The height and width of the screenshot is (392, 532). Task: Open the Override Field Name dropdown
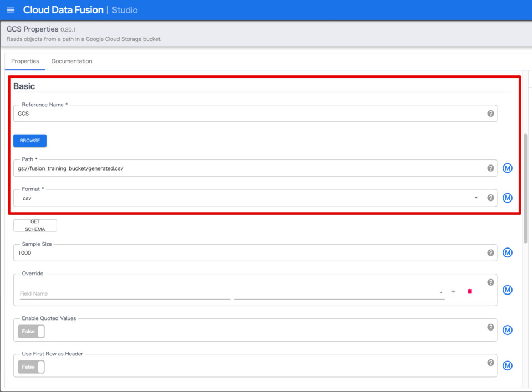click(441, 291)
